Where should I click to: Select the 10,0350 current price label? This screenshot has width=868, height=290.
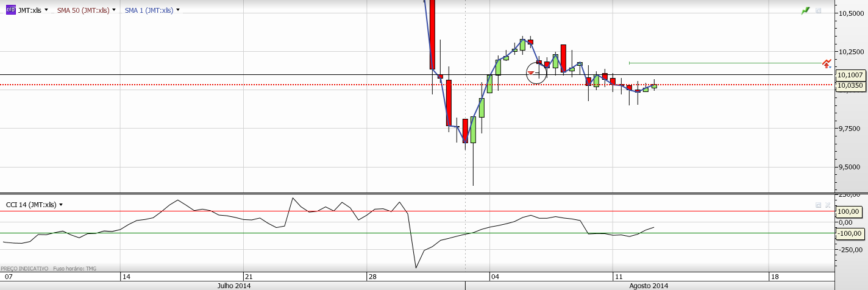(x=850, y=85)
